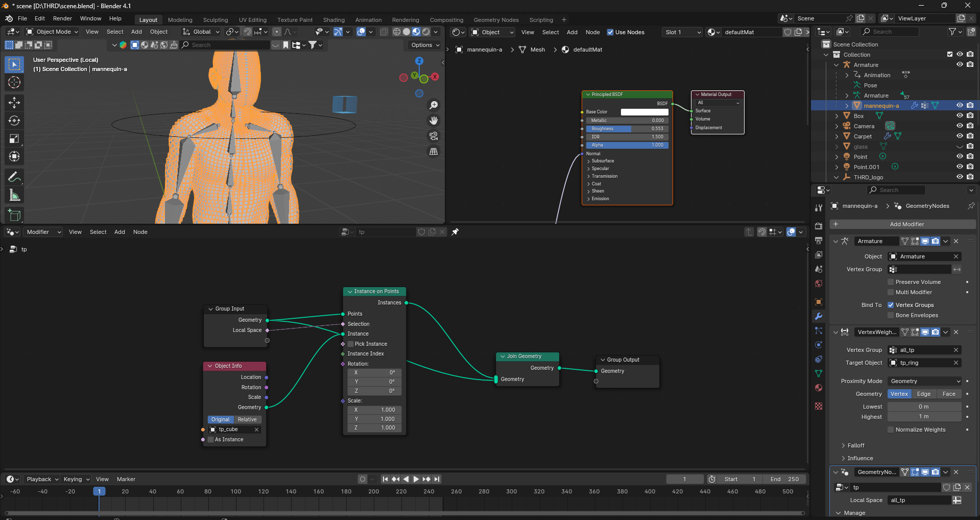
Task: Open the Render menu
Action: [62, 18]
